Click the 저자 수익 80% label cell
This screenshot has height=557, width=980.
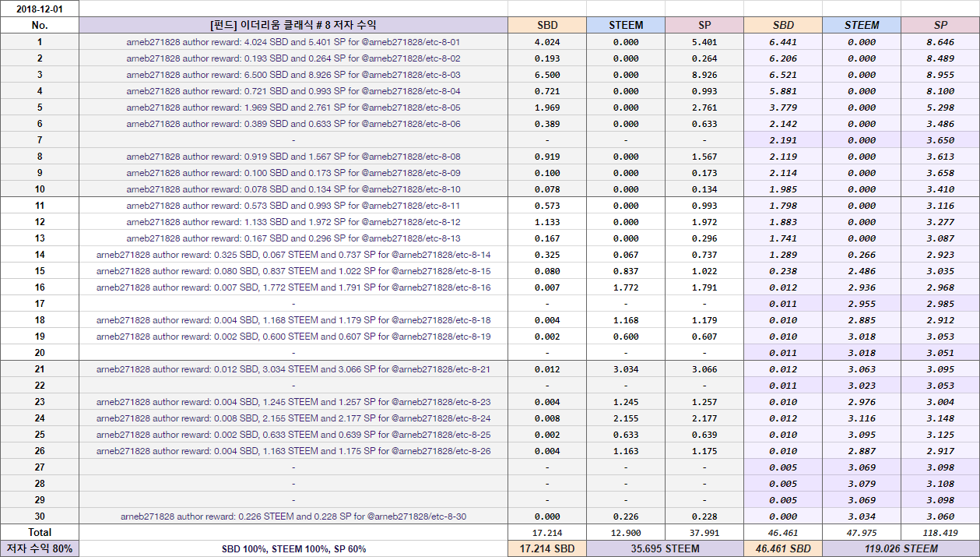tap(40, 548)
